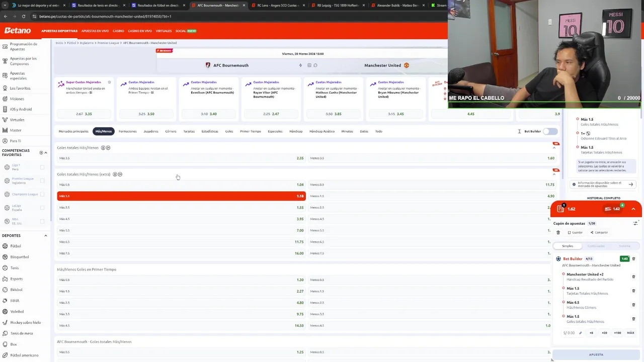The image size is (644, 362).
Task: Open Fútbol in the Deportes list
Action: [16, 246]
